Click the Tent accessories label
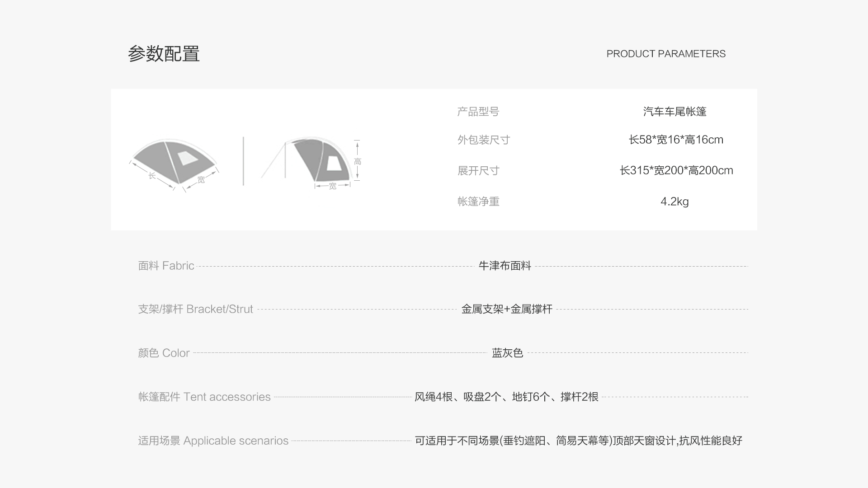The height and width of the screenshot is (488, 868). (x=204, y=397)
